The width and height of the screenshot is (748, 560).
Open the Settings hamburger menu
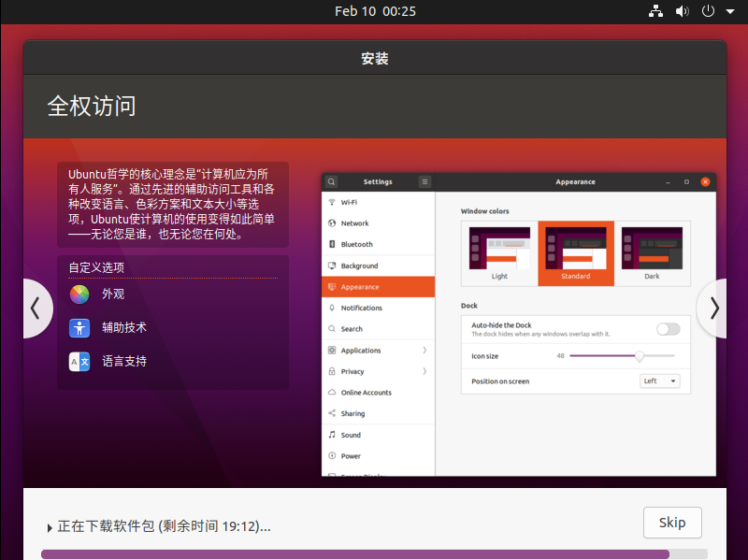coord(424,181)
